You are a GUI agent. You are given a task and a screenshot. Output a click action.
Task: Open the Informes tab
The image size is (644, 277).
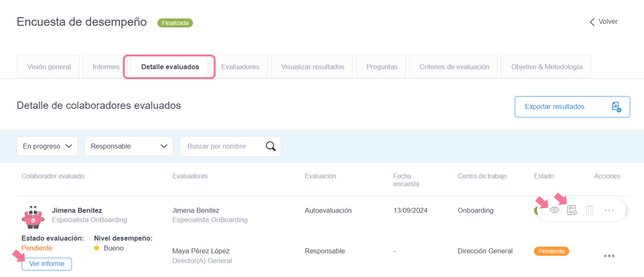106,67
